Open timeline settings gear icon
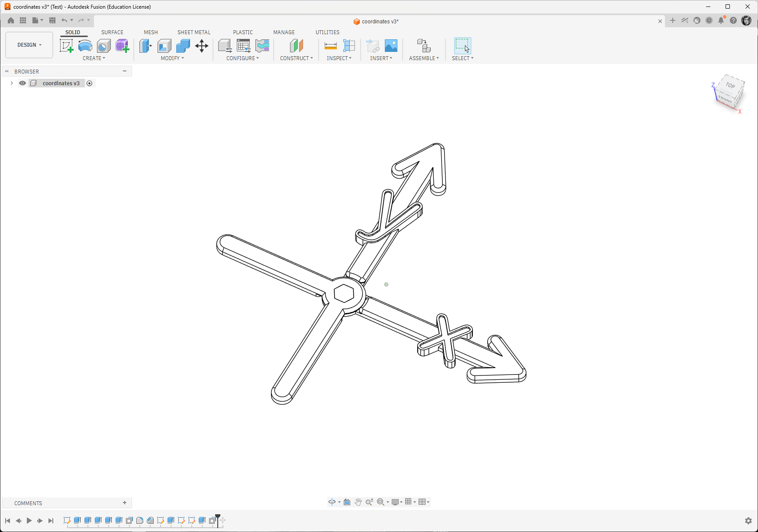Viewport: 758px width, 532px height. coord(748,520)
